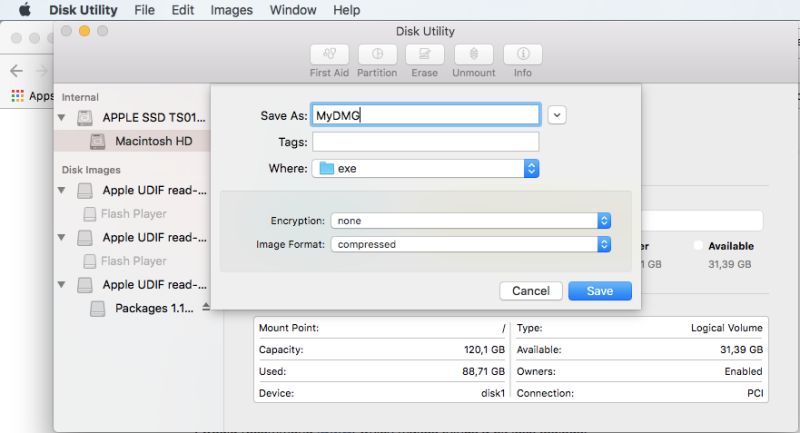Viewport: 800px width, 433px height.
Task: Open the Disk Utility application menu
Action: click(83, 10)
